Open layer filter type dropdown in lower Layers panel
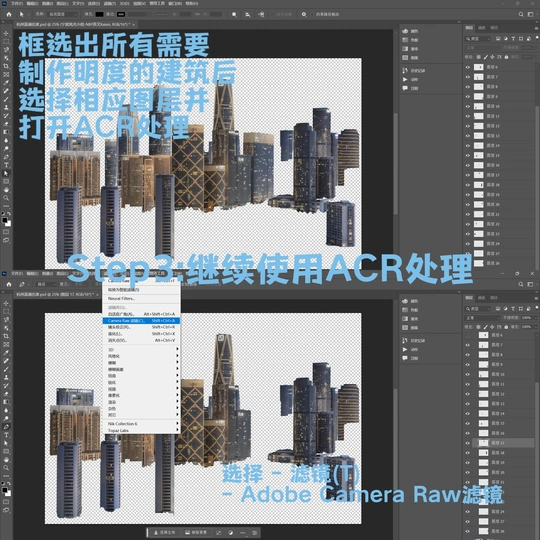Screen dimensions: 540x540 [478, 309]
